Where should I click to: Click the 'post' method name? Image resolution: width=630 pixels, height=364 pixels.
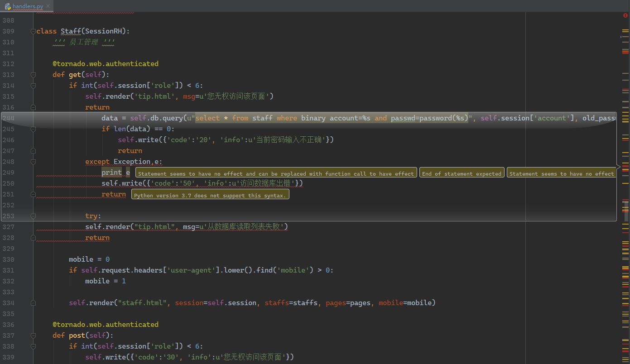point(77,335)
